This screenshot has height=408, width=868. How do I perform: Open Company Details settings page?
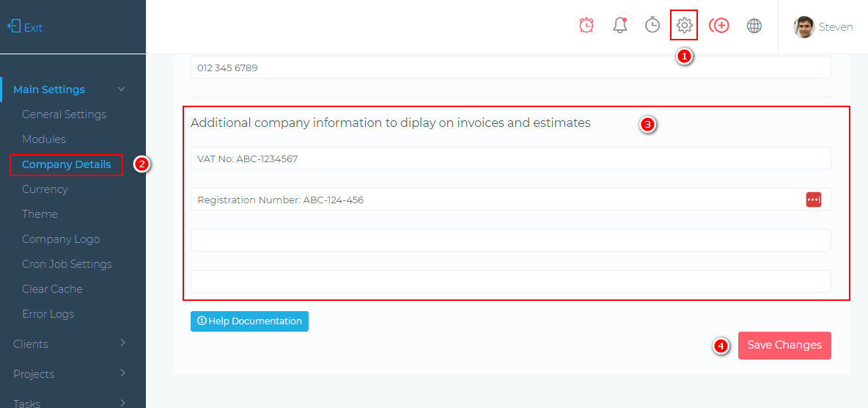pos(67,164)
